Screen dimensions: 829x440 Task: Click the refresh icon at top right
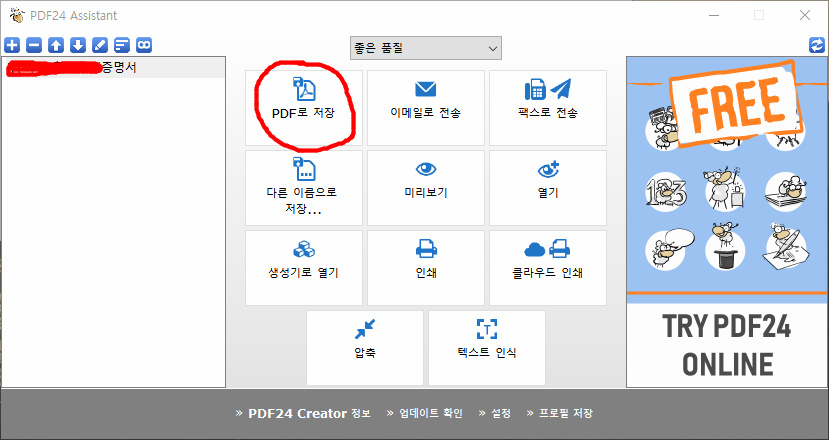[817, 45]
